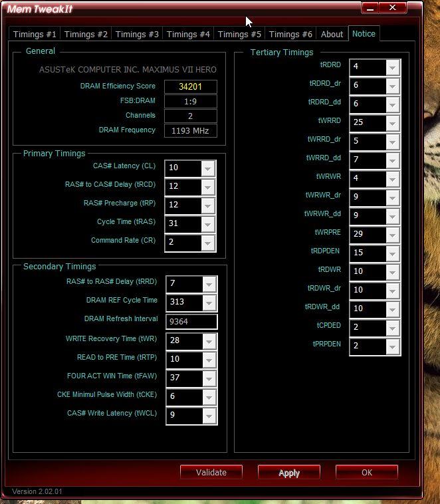Expand the tRDPDEN dropdown
This screenshot has width=440, height=504.
392,254
